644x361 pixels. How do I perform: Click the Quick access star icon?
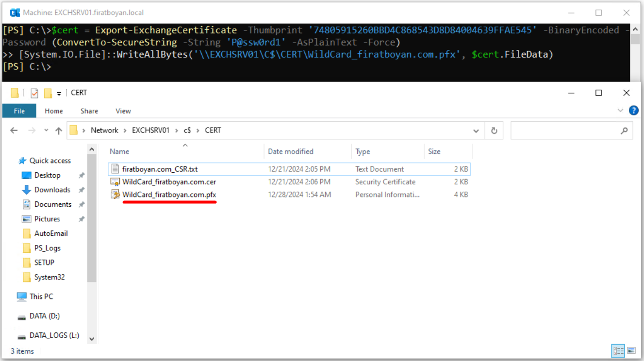coord(22,161)
